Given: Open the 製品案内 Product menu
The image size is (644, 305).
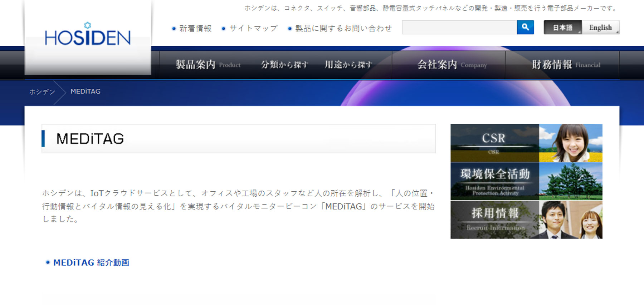Looking at the screenshot, I should click(208, 65).
